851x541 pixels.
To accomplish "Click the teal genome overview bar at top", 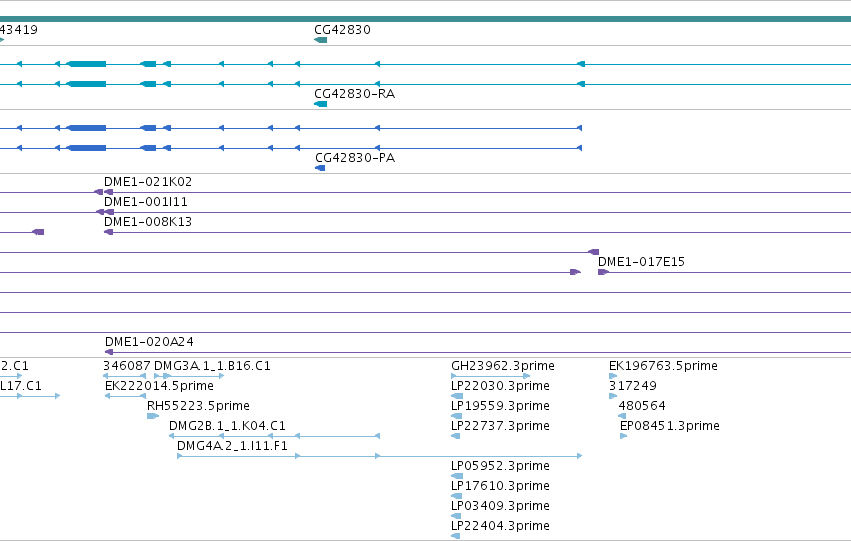I will click(426, 19).
